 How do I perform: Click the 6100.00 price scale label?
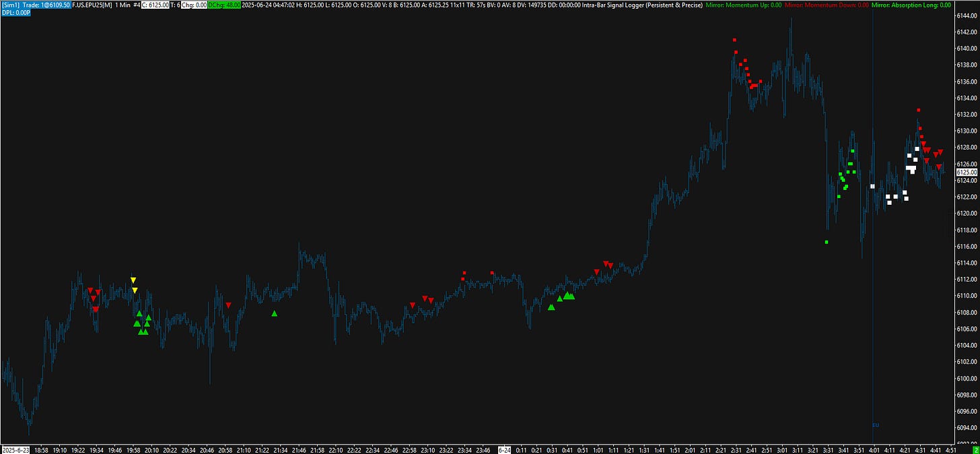point(967,379)
